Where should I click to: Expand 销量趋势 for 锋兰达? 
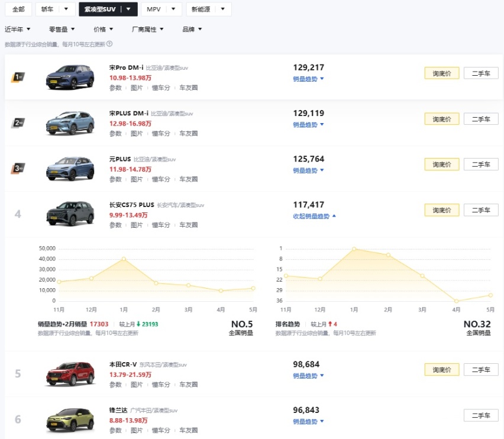(x=308, y=421)
